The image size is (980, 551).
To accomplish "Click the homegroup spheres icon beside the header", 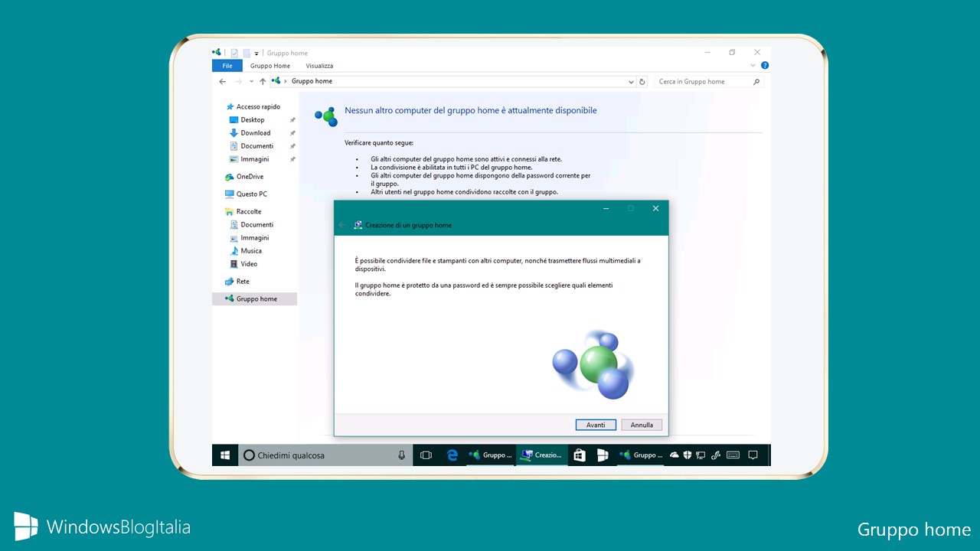I will [x=326, y=116].
